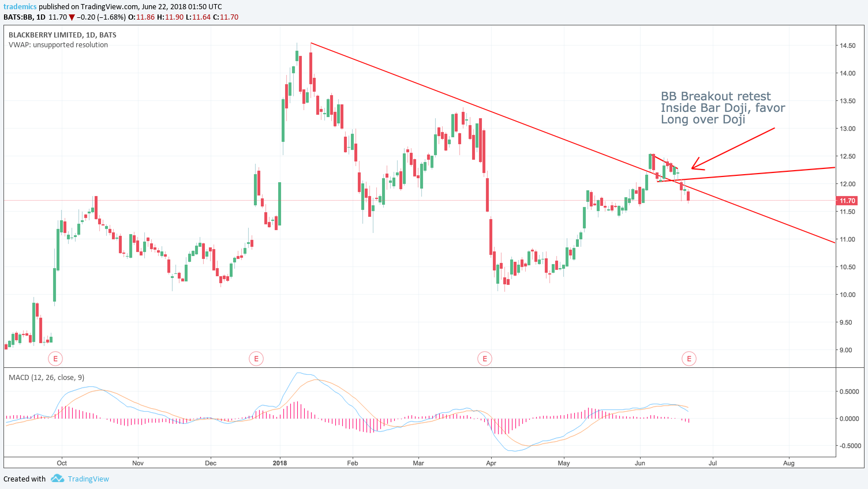Click the TradingView cloud logo icon
This screenshot has height=489, width=868.
[57, 479]
